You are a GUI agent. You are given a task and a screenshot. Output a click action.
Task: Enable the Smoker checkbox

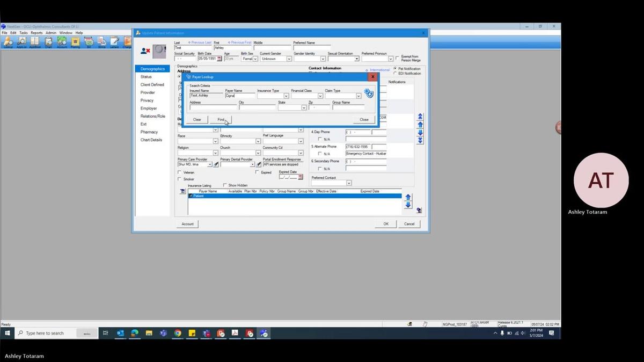(180, 178)
